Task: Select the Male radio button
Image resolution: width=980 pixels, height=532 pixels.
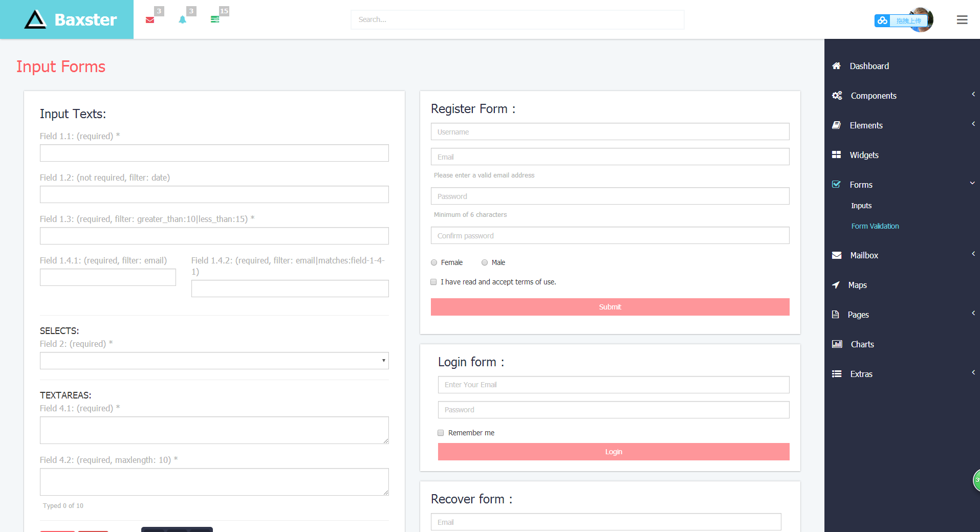Action: pos(485,262)
